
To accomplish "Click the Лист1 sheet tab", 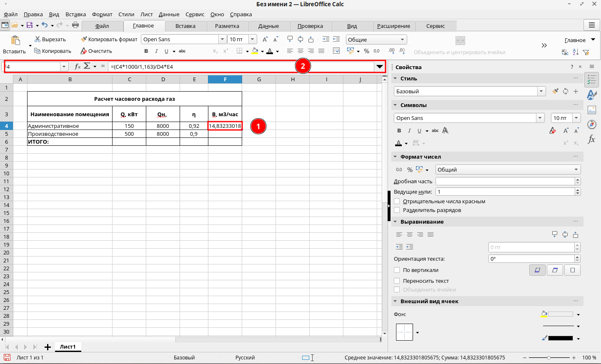I will (x=68, y=347).
